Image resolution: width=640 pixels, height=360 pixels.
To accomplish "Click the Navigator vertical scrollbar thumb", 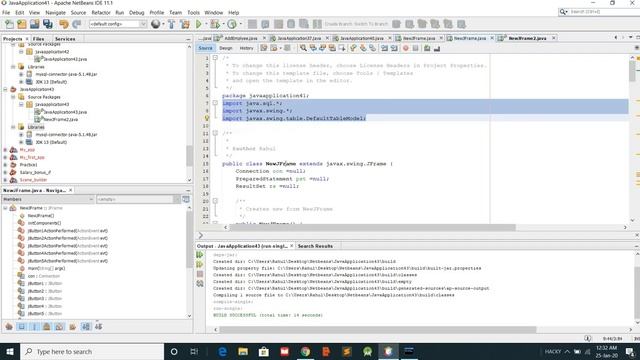I will 189,239.
